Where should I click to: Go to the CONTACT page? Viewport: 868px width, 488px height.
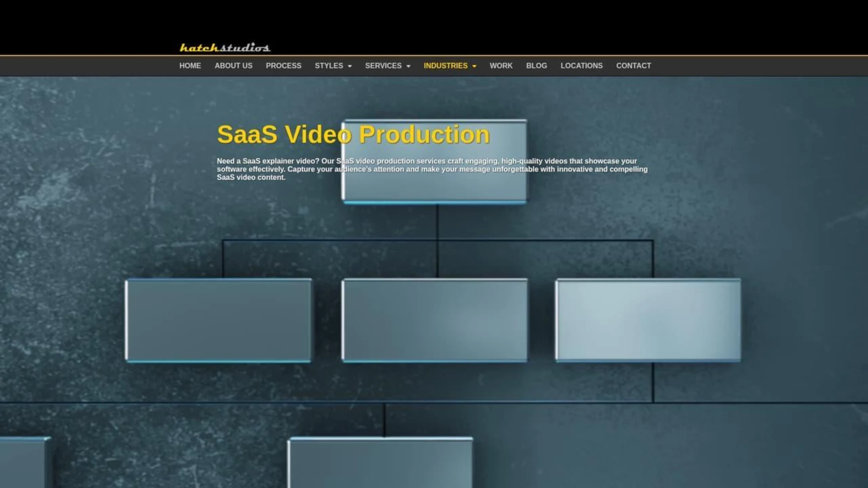coord(633,66)
